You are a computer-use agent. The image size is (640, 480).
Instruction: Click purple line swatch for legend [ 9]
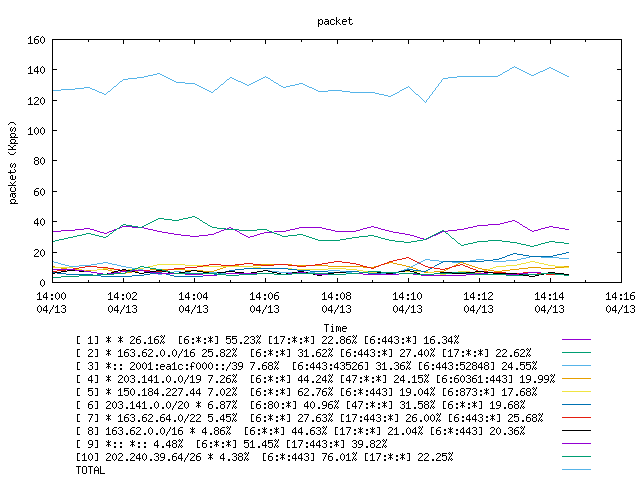click(x=576, y=444)
